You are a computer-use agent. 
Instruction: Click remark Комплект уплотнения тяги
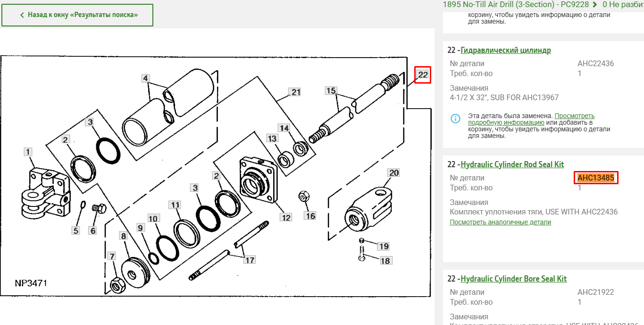(534, 212)
